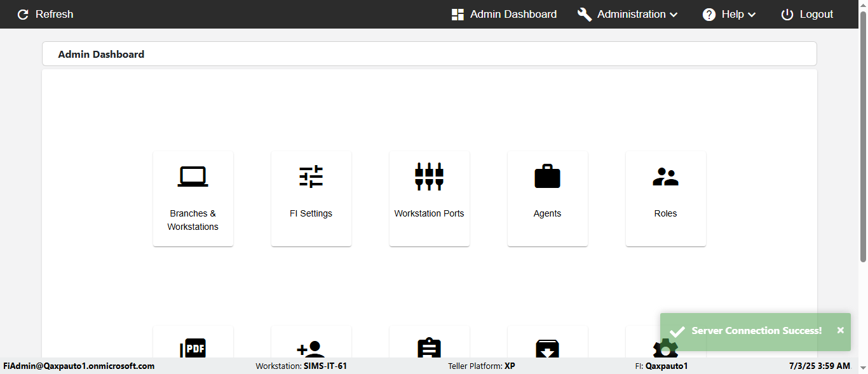Click 'Workstation: SIMS-IT-61' in the status bar
The image size is (868, 374).
301,366
